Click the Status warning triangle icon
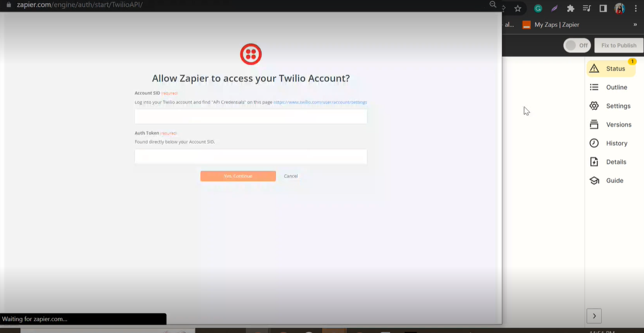Viewport: 644px width, 333px height. (x=594, y=68)
